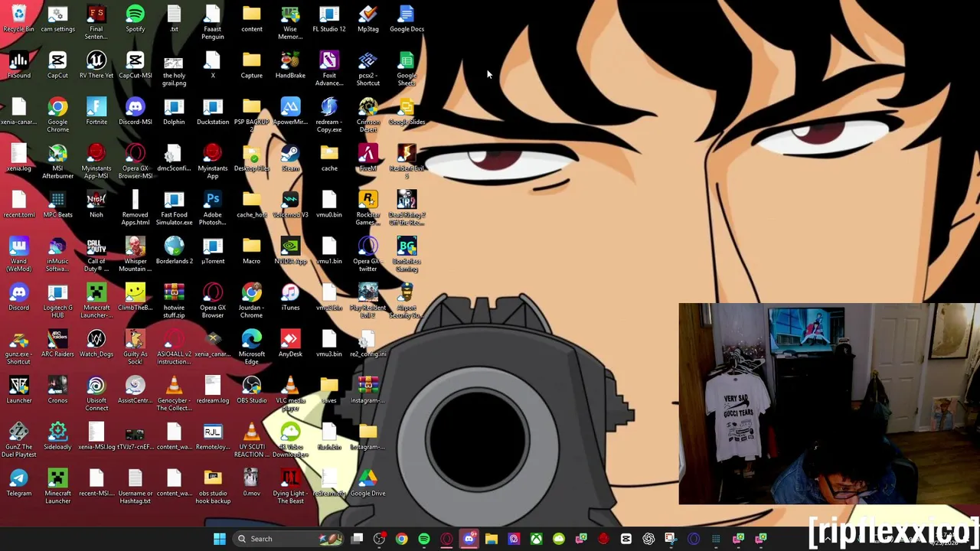The image size is (980, 551).
Task: Open the Dolphin emulator icon
Action: 174,111
